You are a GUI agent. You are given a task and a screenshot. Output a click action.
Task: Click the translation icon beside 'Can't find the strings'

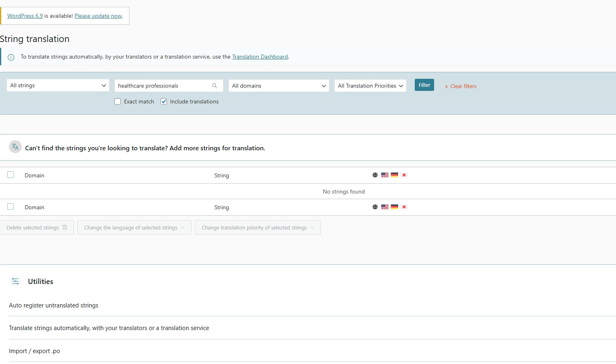tap(15, 147)
